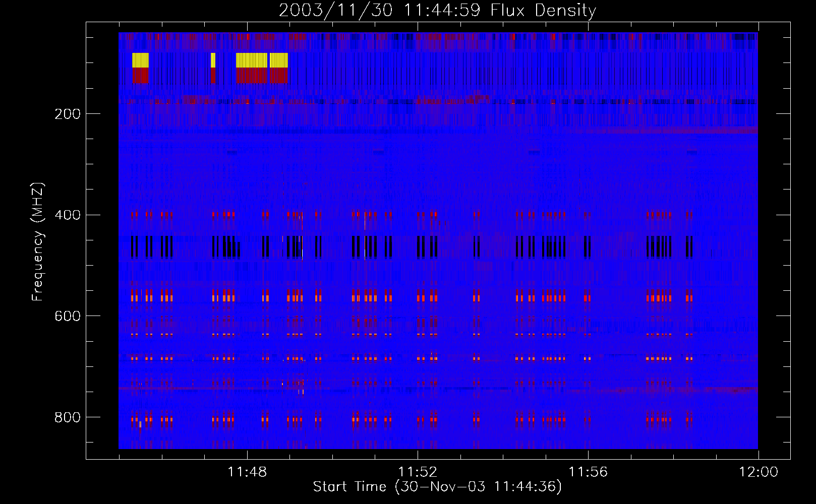Click the 400 frequency tick label

click(x=68, y=215)
